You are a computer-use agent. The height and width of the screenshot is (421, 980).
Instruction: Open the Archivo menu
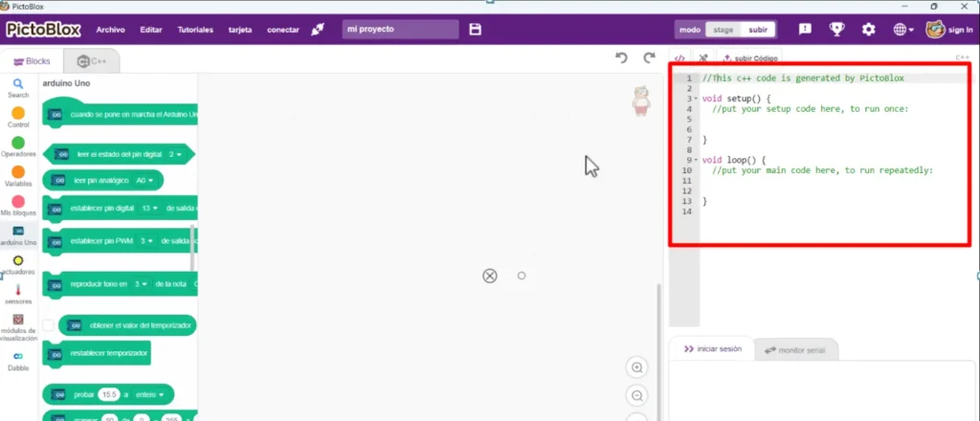click(111, 30)
